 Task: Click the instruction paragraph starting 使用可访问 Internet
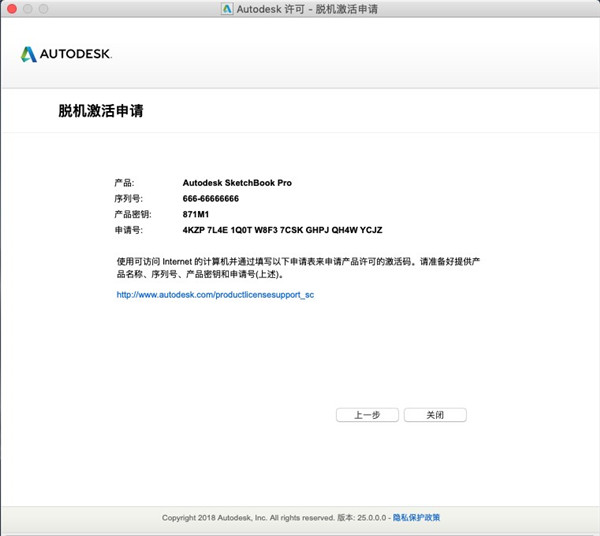pos(298,268)
